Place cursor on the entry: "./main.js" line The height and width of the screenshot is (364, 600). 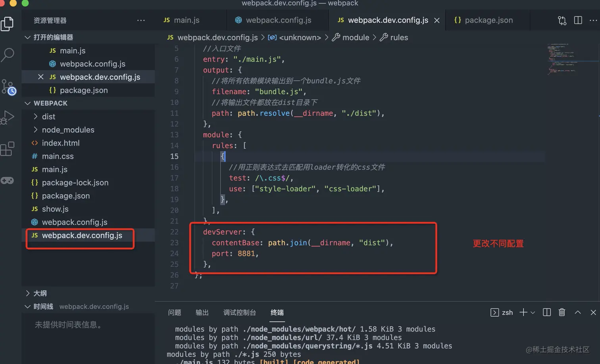pos(244,59)
